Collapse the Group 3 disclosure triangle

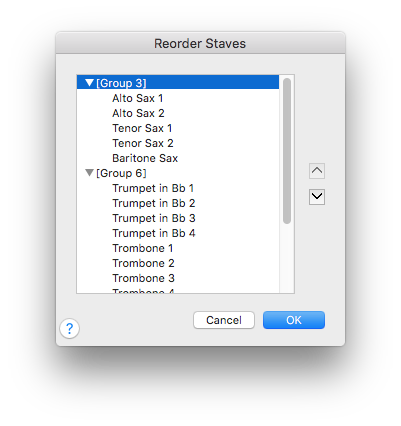click(x=89, y=82)
